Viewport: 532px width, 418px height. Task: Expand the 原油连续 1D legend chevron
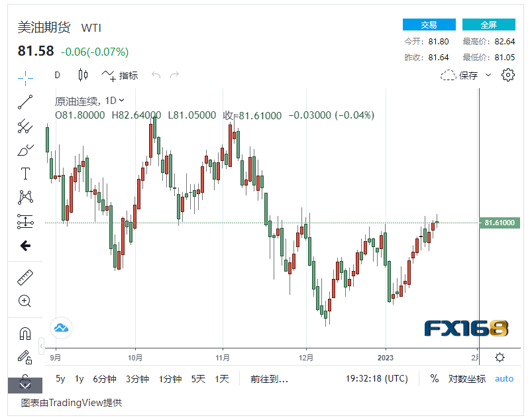[x=122, y=101]
